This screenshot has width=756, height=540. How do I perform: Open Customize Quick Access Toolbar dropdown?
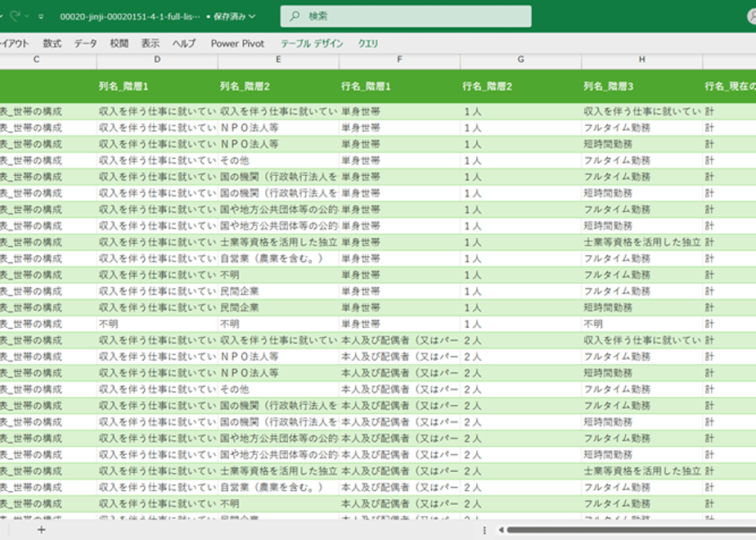coord(41,16)
